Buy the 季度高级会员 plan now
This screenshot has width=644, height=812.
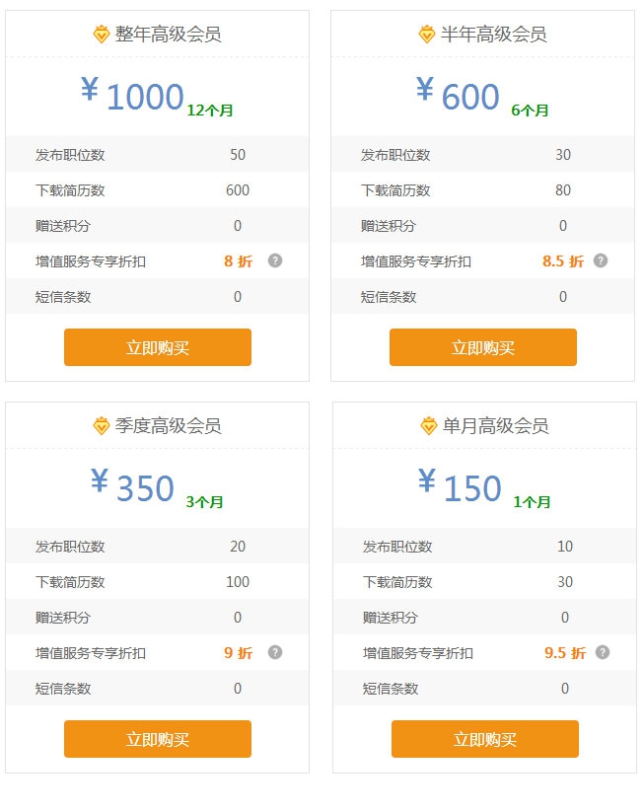(x=158, y=739)
